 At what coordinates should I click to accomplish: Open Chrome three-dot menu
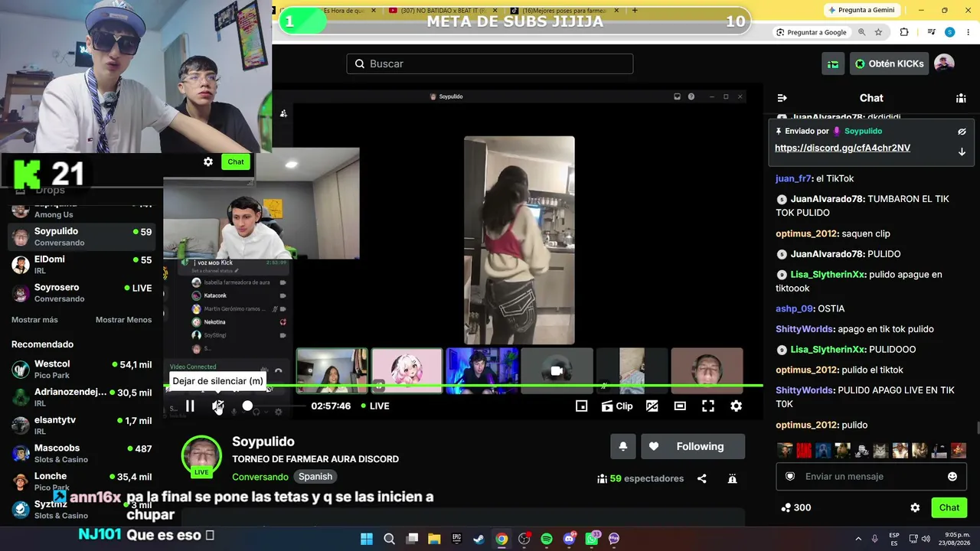(x=969, y=32)
